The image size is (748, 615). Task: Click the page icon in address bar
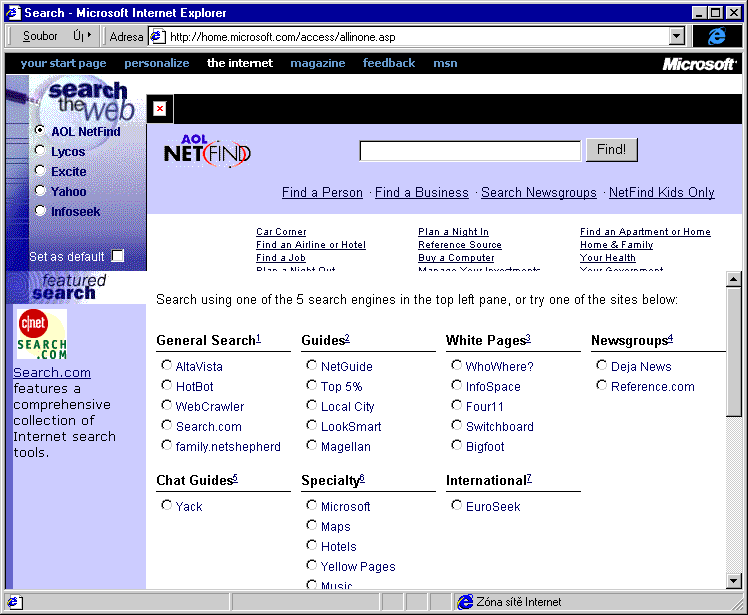tap(157, 36)
